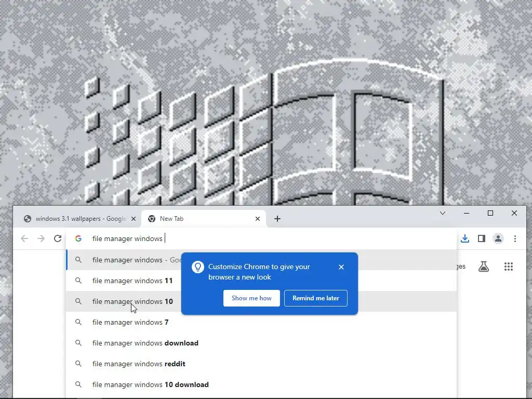
Task: Click the lightbulb icon in Customize Chrome popup
Action: [x=198, y=267]
